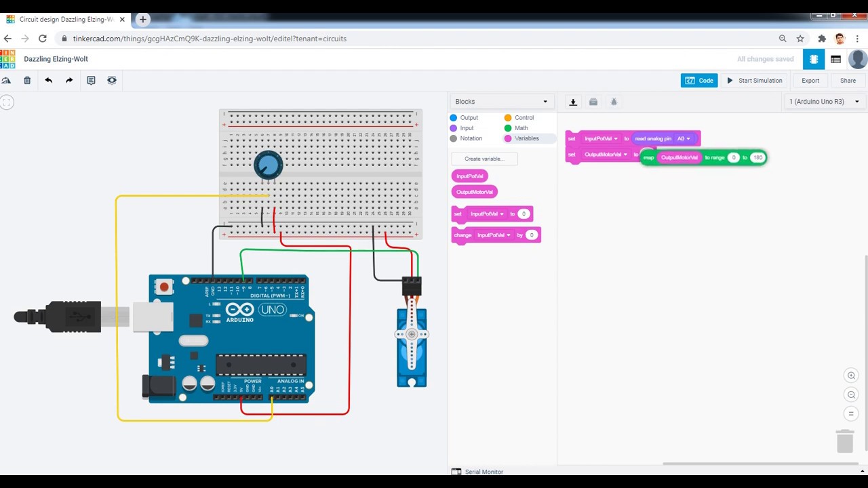Click the map range end value 180
Screen dimensions: 868x488
point(757,157)
